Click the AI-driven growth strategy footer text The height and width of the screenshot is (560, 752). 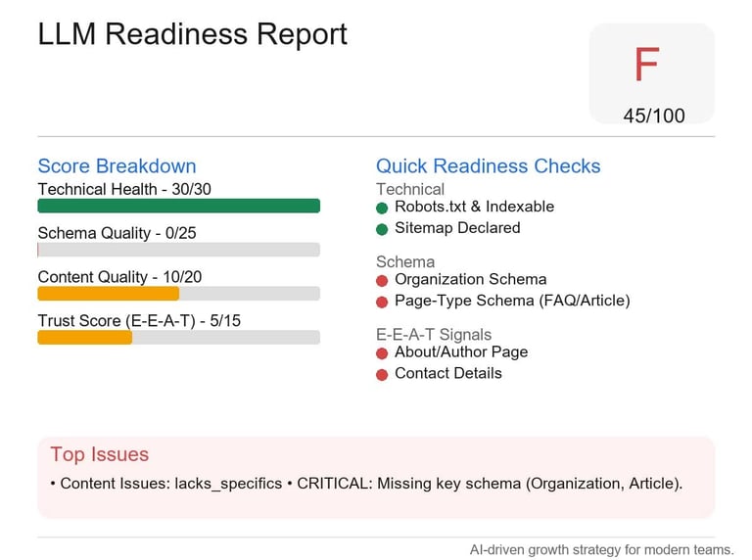602,549
